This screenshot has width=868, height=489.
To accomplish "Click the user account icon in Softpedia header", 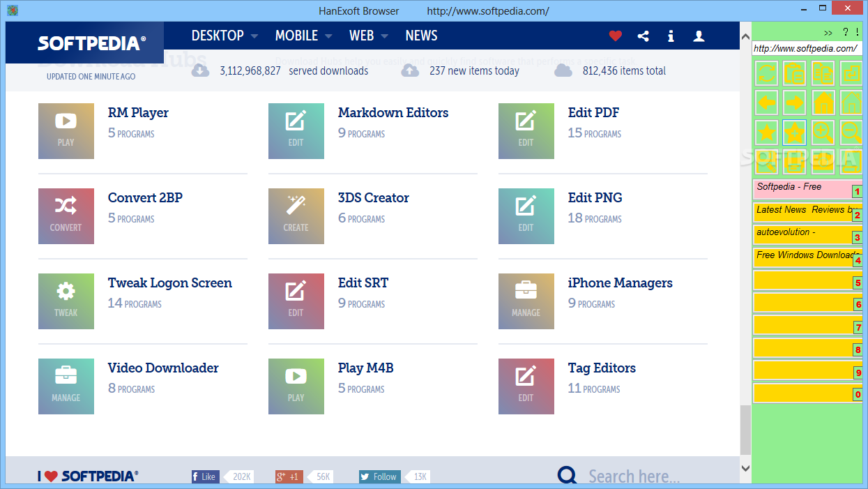I will (699, 36).
